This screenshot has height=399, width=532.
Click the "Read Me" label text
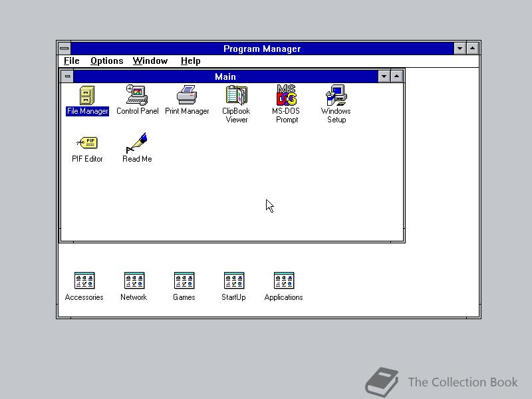pyautogui.click(x=137, y=159)
